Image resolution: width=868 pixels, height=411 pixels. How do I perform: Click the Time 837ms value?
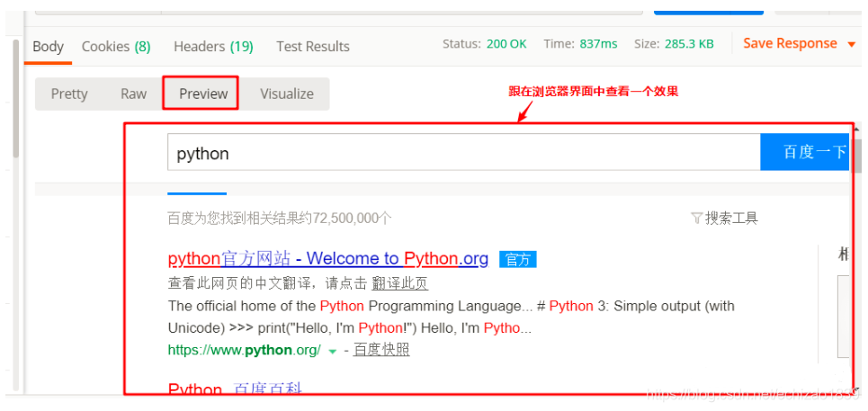(598, 44)
